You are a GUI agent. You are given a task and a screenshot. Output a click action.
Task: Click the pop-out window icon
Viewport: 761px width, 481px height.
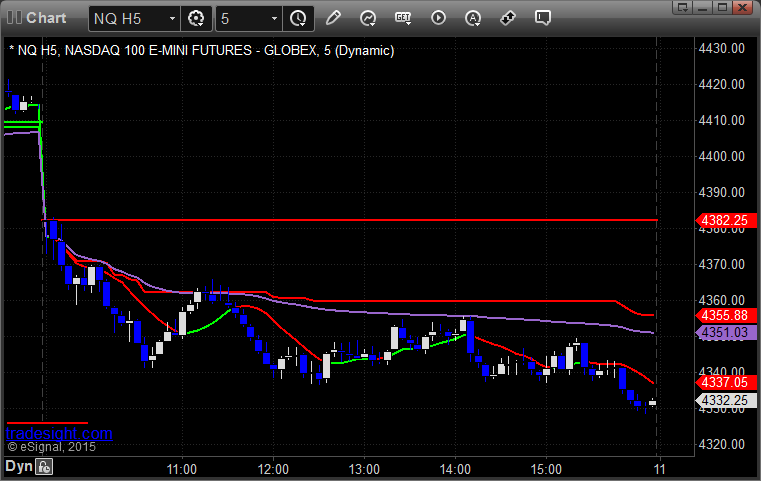click(x=683, y=7)
